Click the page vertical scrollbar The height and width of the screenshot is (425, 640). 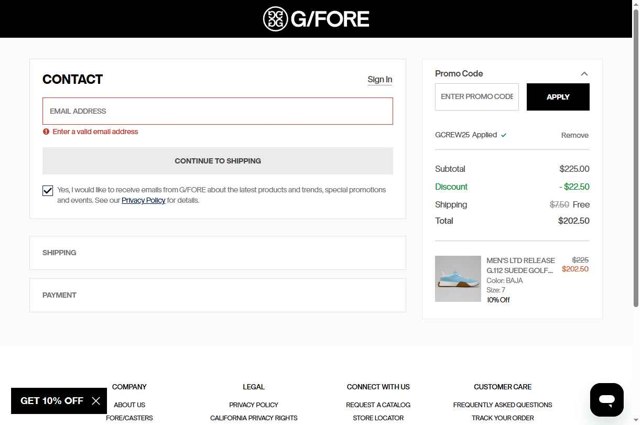(x=636, y=159)
